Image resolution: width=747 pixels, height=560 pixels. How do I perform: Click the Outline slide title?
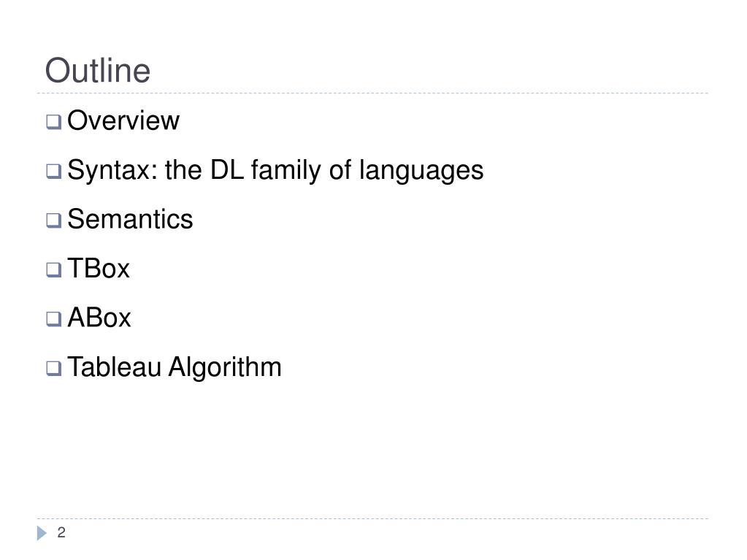tap(98, 71)
